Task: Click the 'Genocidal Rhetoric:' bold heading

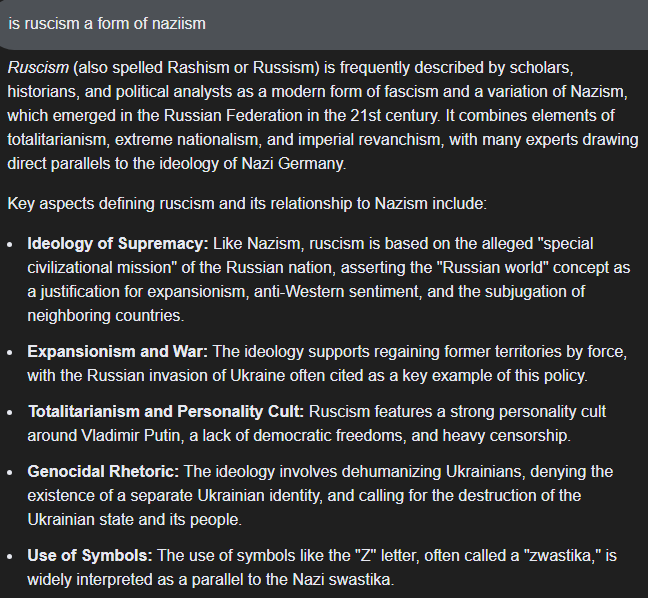Action: pyautogui.click(x=103, y=471)
